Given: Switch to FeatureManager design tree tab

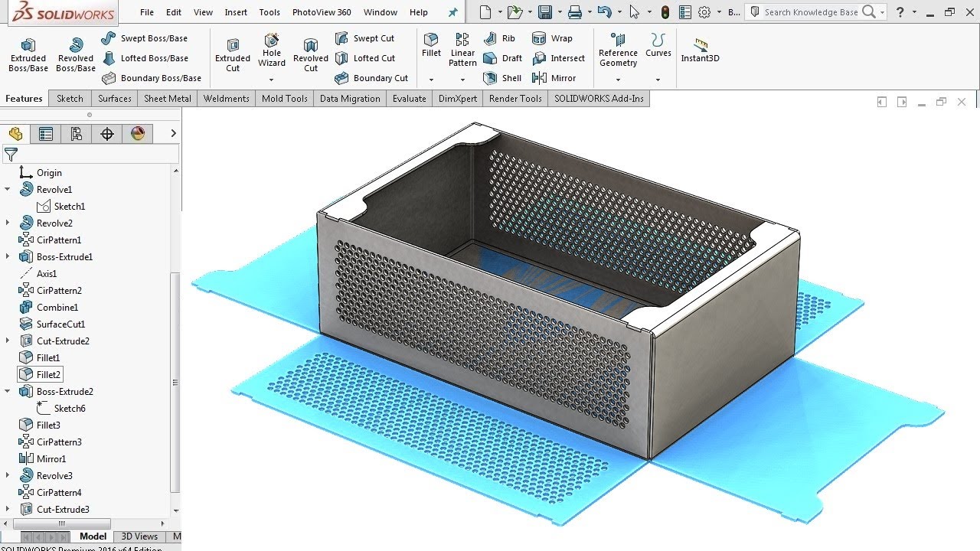Looking at the screenshot, I should (15, 134).
